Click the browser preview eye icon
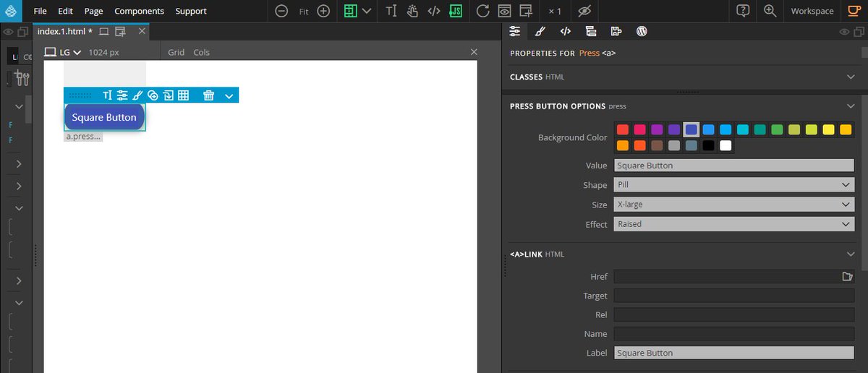Viewport: 868px width, 373px height. [x=505, y=11]
